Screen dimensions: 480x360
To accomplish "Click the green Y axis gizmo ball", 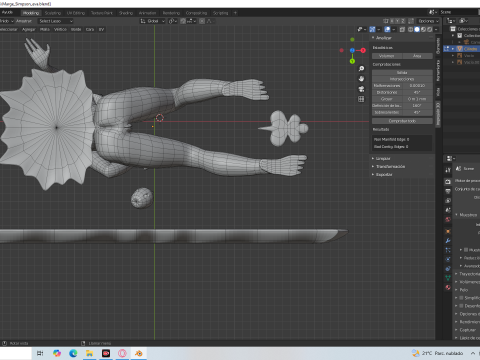I will click(x=352, y=61).
